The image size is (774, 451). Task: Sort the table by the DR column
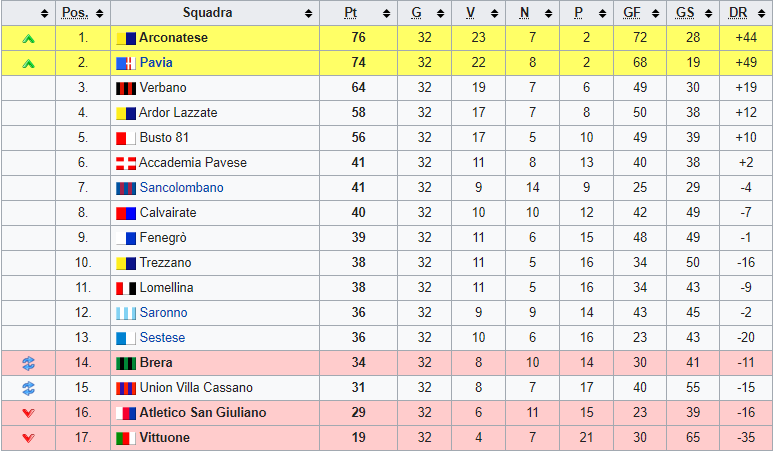tap(761, 13)
